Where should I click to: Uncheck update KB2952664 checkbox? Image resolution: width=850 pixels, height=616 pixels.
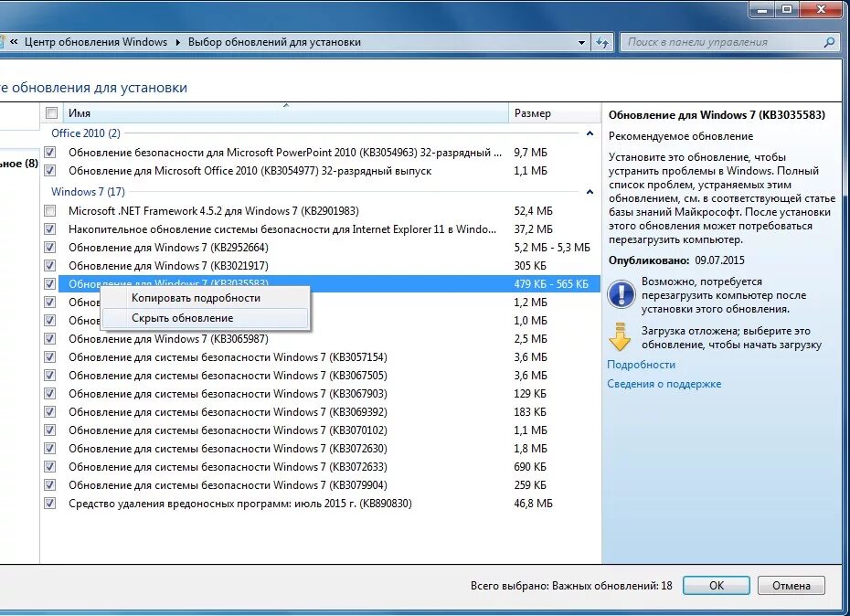[50, 248]
